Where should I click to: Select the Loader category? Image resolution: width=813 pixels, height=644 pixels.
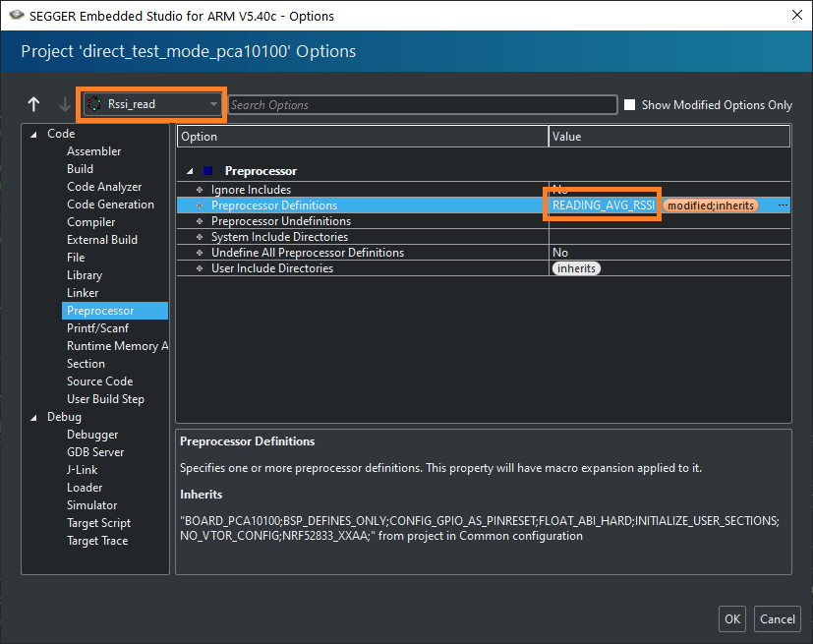tap(85, 488)
